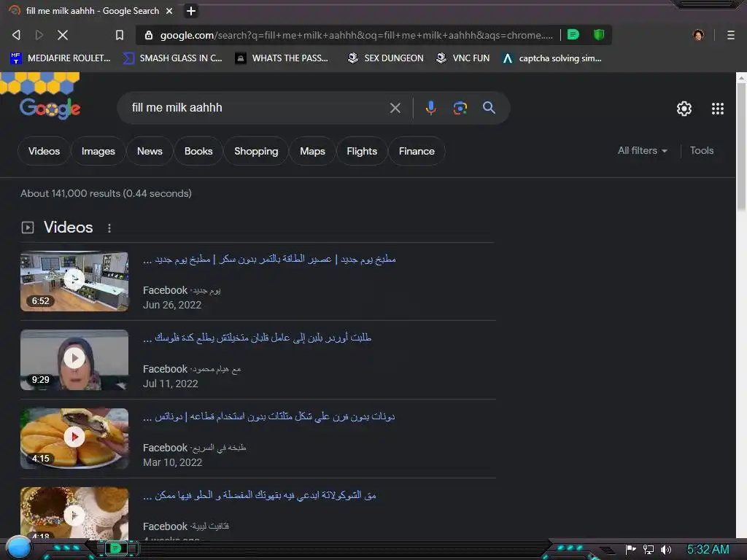Play the 6:52 kitchen video thumbnail
The height and width of the screenshot is (560, 747).
[74, 281]
